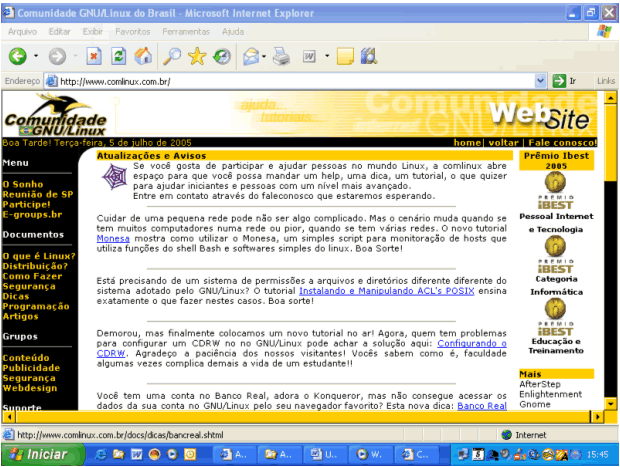Go to the Home page icon
This screenshot has height=467, width=620.
pyautogui.click(x=144, y=56)
